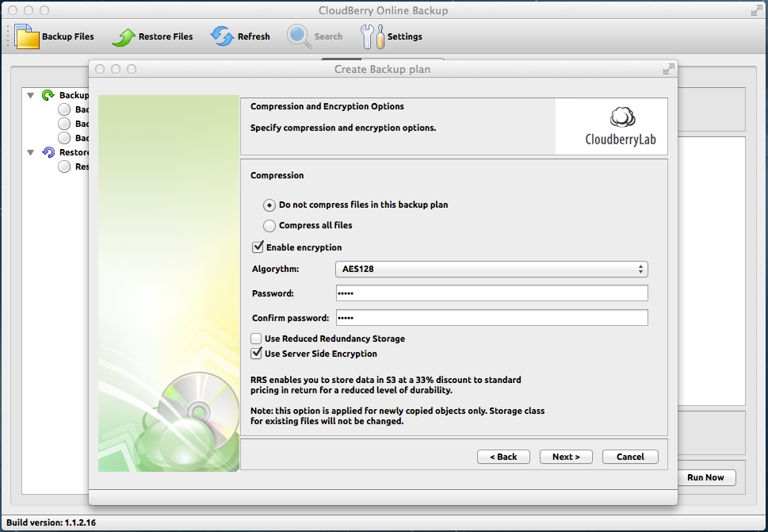This screenshot has height=532, width=768.
Task: Click the Run Now button in main window
Action: coord(705,477)
